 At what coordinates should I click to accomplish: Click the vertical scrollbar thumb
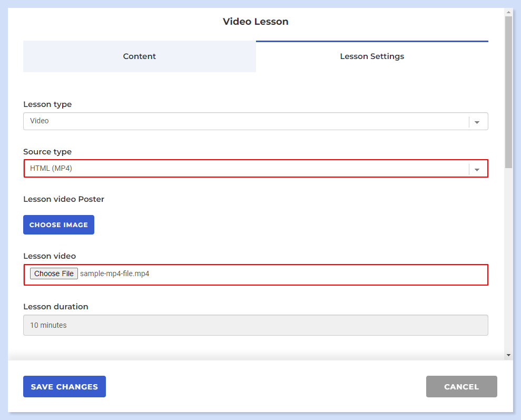(508, 92)
